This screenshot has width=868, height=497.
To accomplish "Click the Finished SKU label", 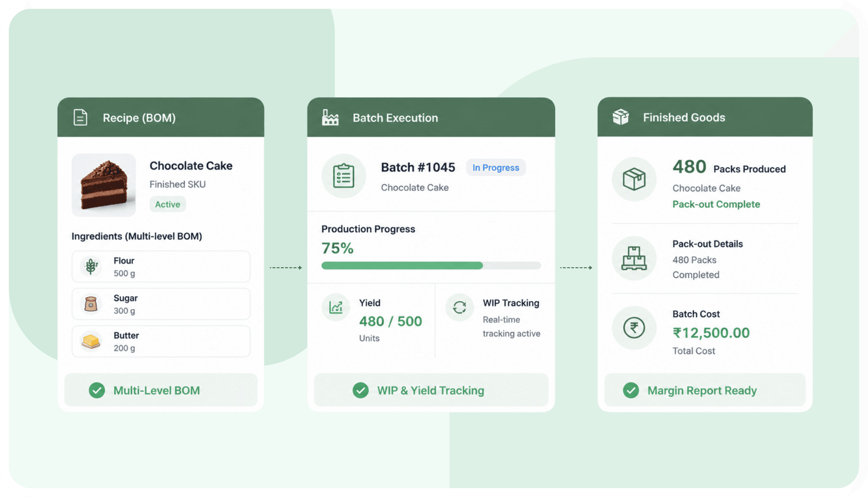I will coord(177,184).
